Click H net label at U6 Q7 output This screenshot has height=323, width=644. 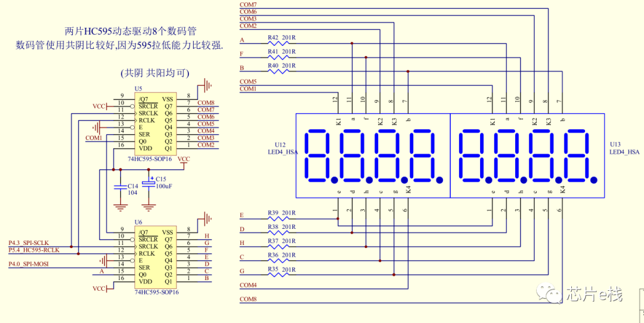(207, 236)
